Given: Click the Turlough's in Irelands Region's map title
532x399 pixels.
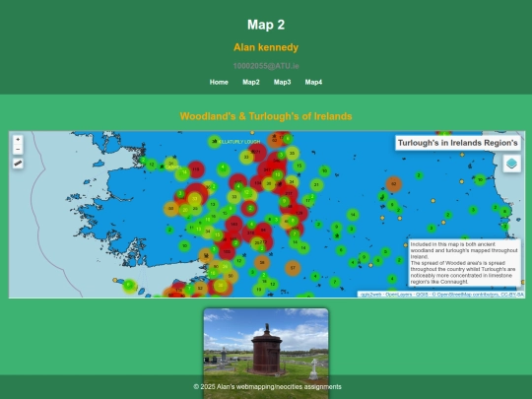Looking at the screenshot, I should tap(458, 143).
